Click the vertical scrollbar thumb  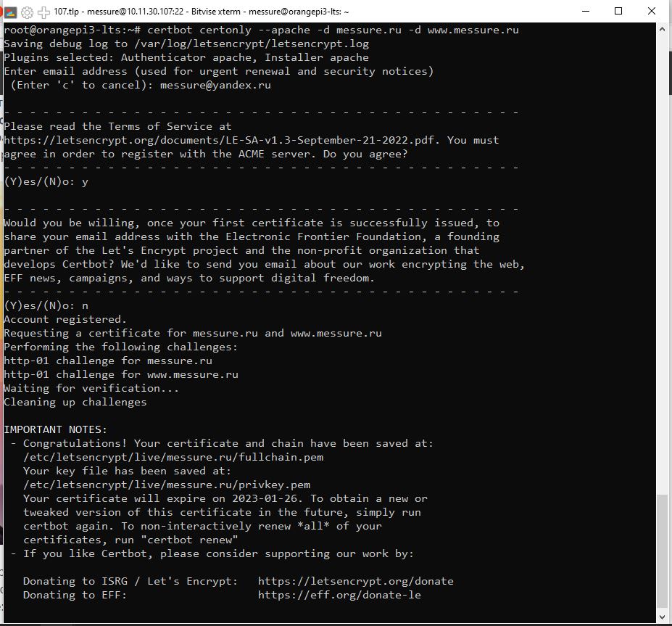coord(662,551)
